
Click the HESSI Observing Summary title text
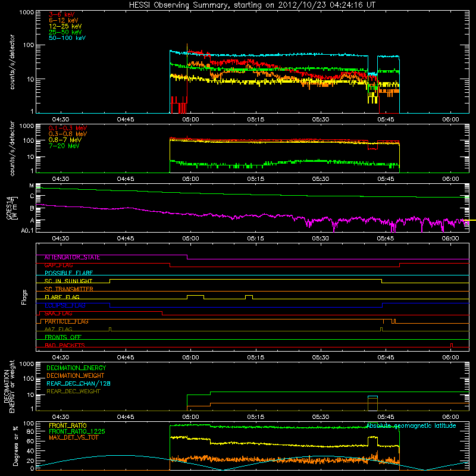(x=252, y=5)
